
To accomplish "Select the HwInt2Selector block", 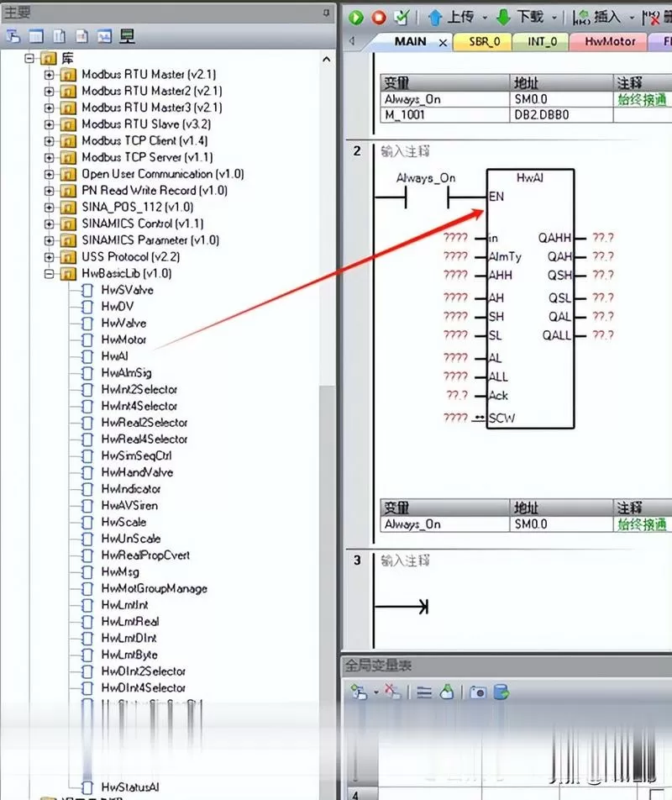I will tap(139, 389).
